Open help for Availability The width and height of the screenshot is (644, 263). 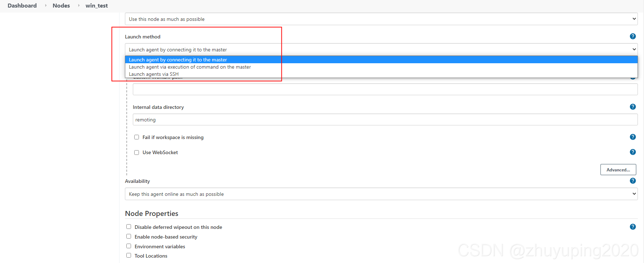[x=633, y=181]
